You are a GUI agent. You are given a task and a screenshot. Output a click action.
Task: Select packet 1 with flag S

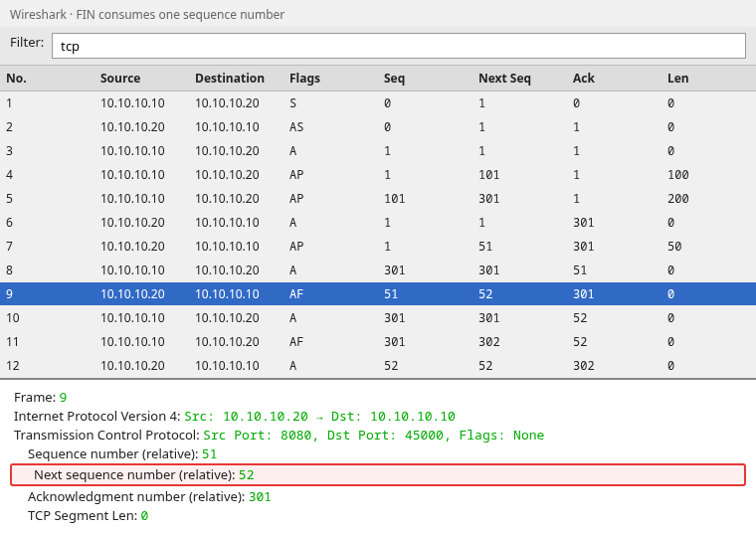pos(378,103)
